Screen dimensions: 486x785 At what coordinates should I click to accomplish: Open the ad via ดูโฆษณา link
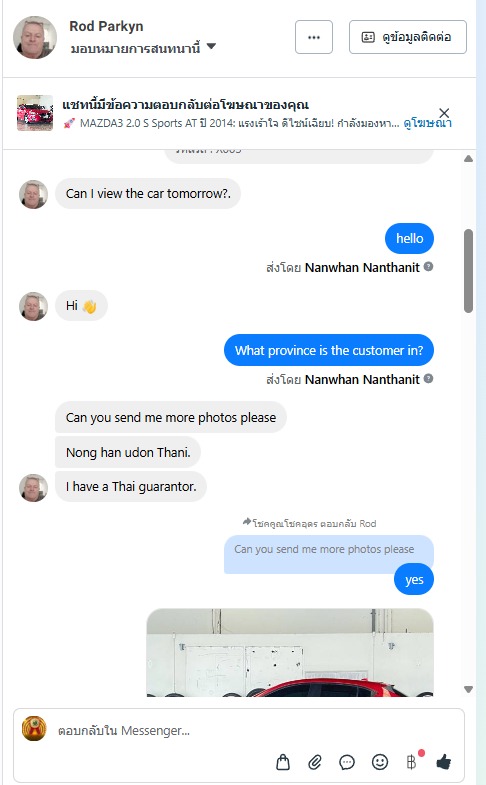(x=427, y=123)
